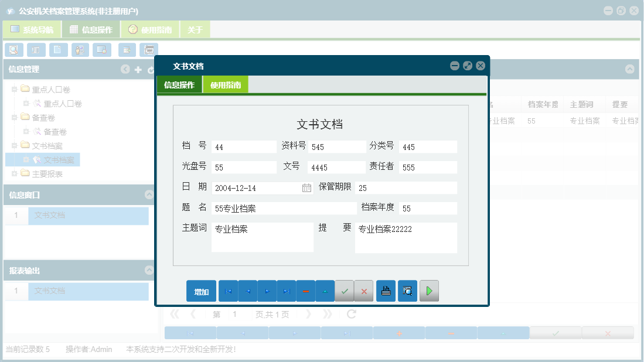Click the document page icon in main toolbar
This screenshot has width=644, height=362.
(59, 50)
